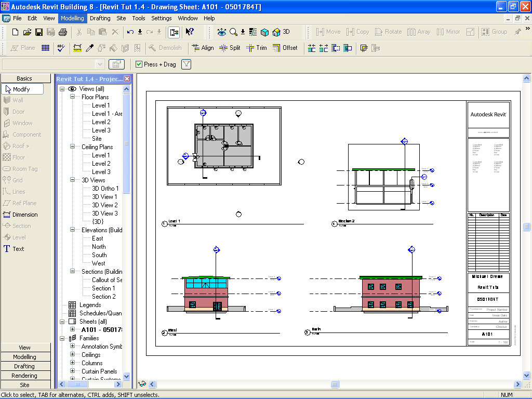This screenshot has width=532, height=399.
Task: Click the steering wheel navigation icon at bottom
Action: click(142, 384)
